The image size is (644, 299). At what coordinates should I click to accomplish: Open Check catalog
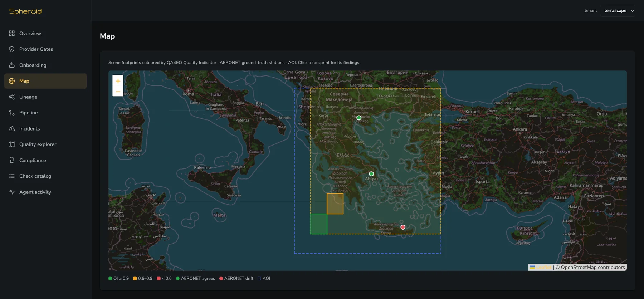[45, 176]
